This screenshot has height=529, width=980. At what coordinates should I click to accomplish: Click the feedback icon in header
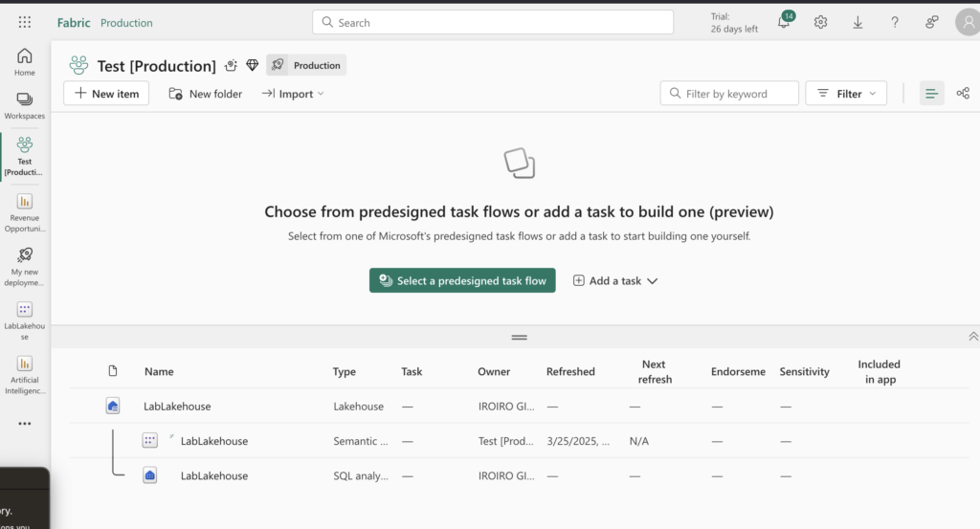931,23
